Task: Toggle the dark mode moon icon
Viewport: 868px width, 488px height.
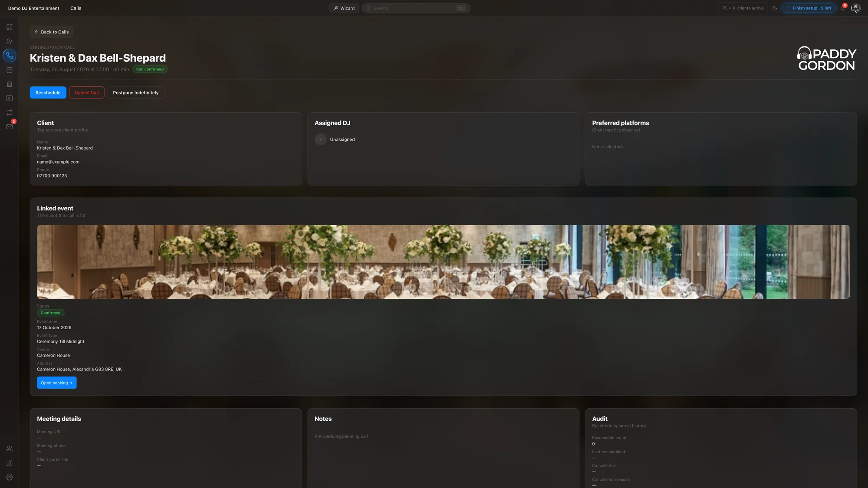Action: pyautogui.click(x=775, y=8)
